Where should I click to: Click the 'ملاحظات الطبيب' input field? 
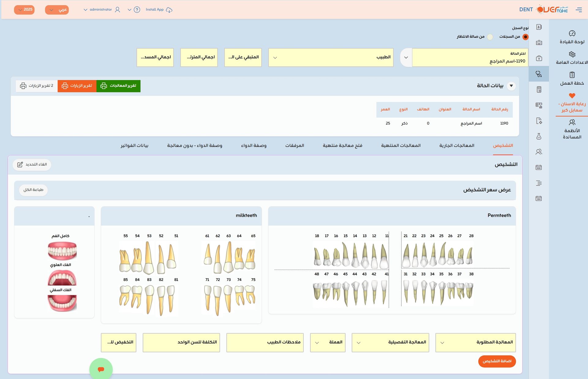coord(265,342)
